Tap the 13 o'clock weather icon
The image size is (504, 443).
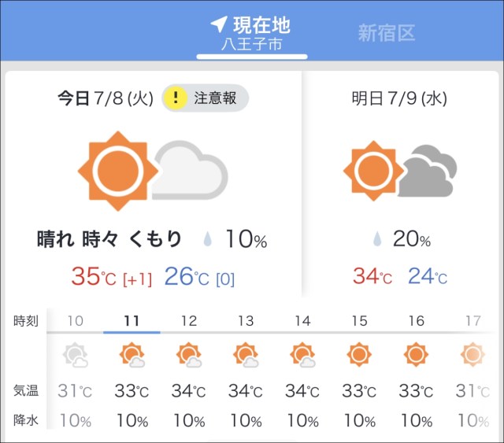pyautogui.click(x=246, y=356)
